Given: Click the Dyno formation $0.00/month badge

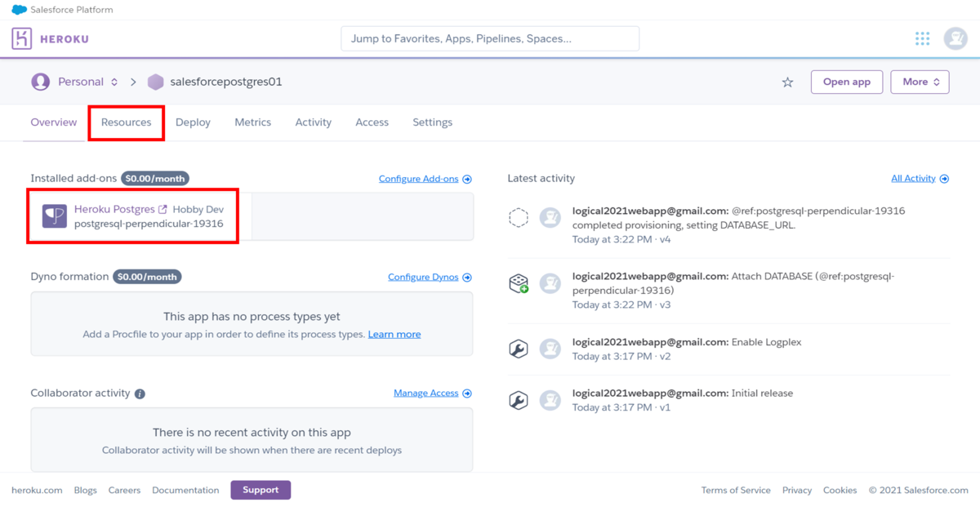Looking at the screenshot, I should click(147, 277).
